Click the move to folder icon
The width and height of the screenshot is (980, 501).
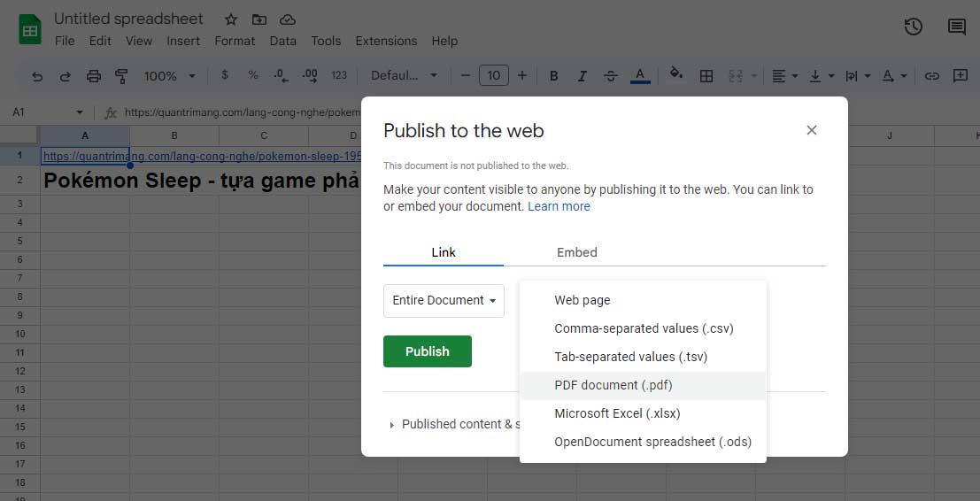[259, 19]
